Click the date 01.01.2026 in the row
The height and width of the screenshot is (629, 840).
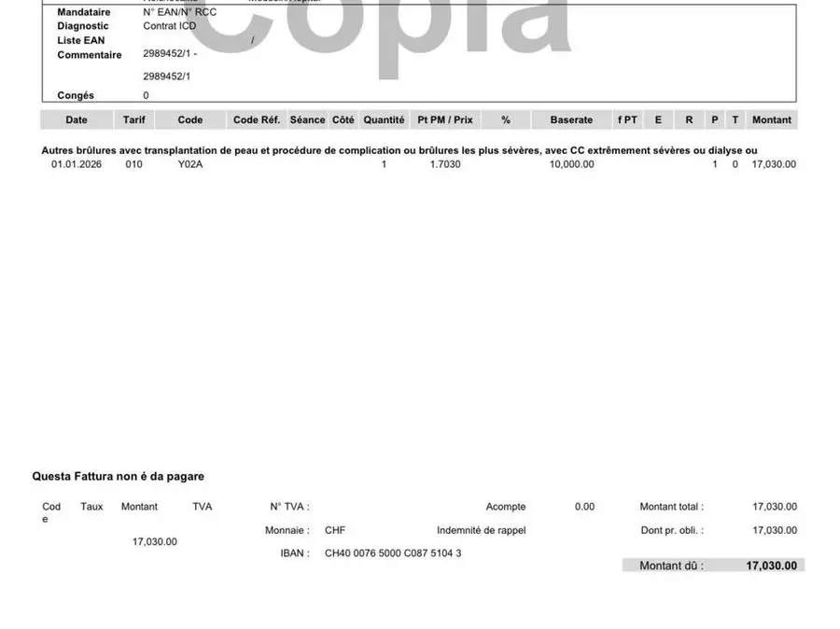(x=77, y=164)
